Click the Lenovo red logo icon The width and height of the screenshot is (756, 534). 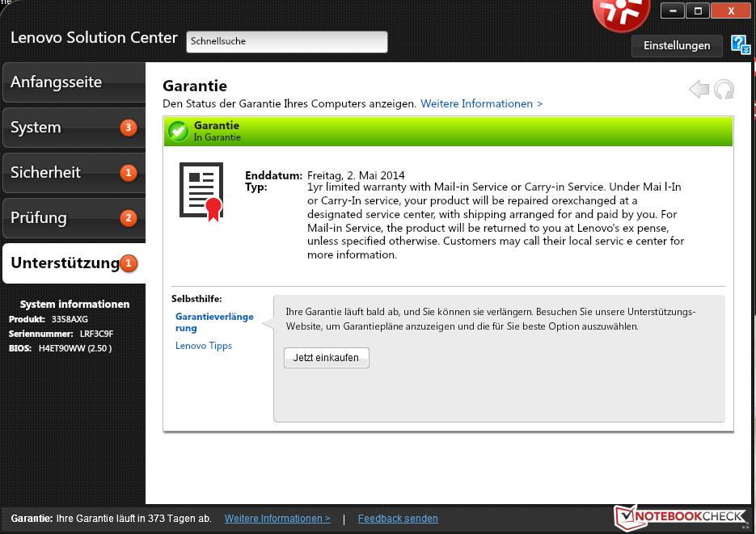pos(621,14)
